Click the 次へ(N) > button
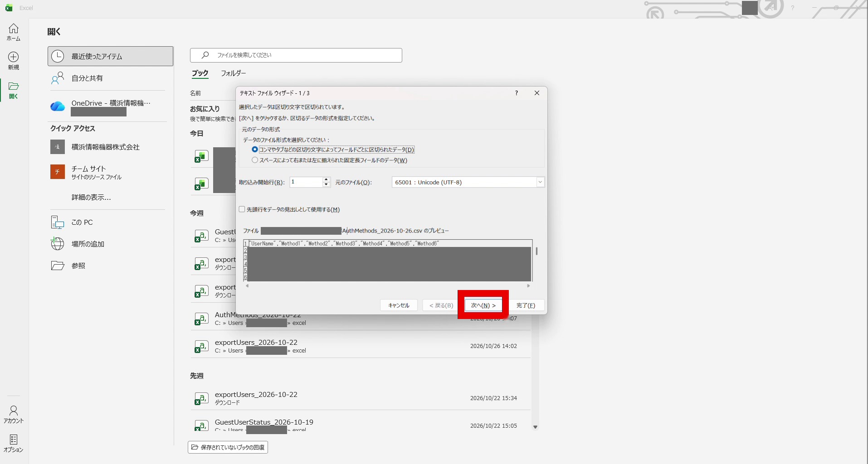The width and height of the screenshot is (868, 464). click(483, 305)
